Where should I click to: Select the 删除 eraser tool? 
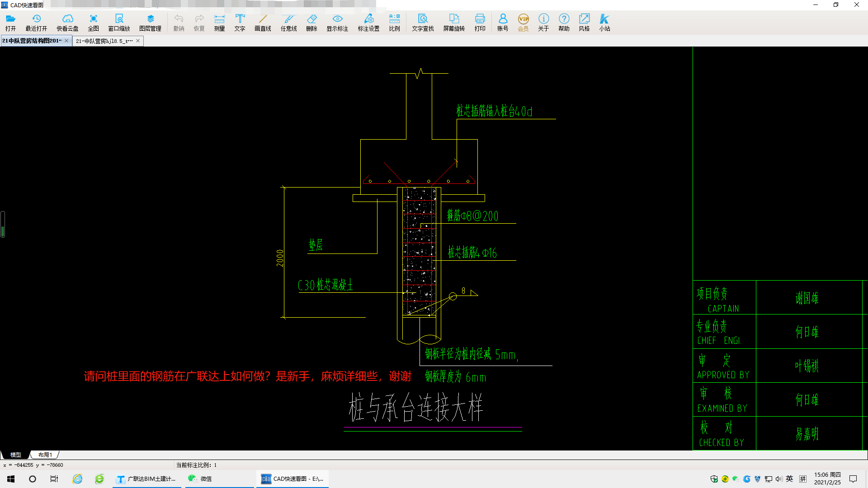(311, 22)
